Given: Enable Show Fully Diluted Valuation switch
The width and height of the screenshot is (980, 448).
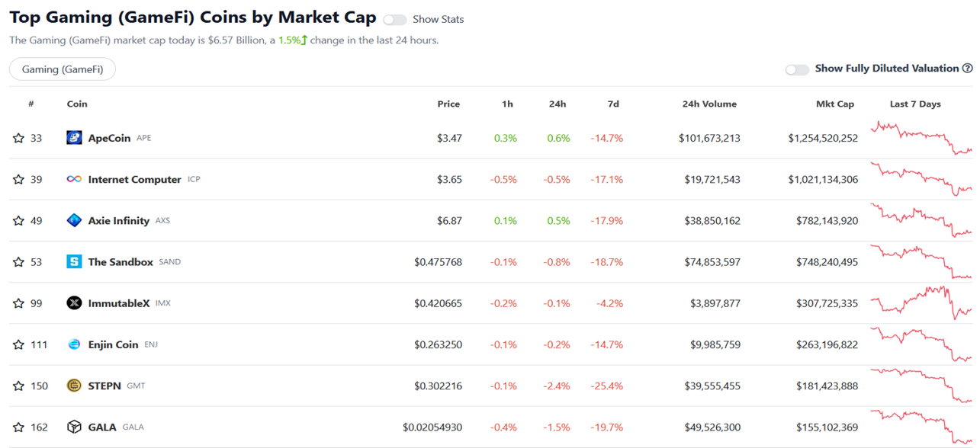Looking at the screenshot, I should (797, 69).
